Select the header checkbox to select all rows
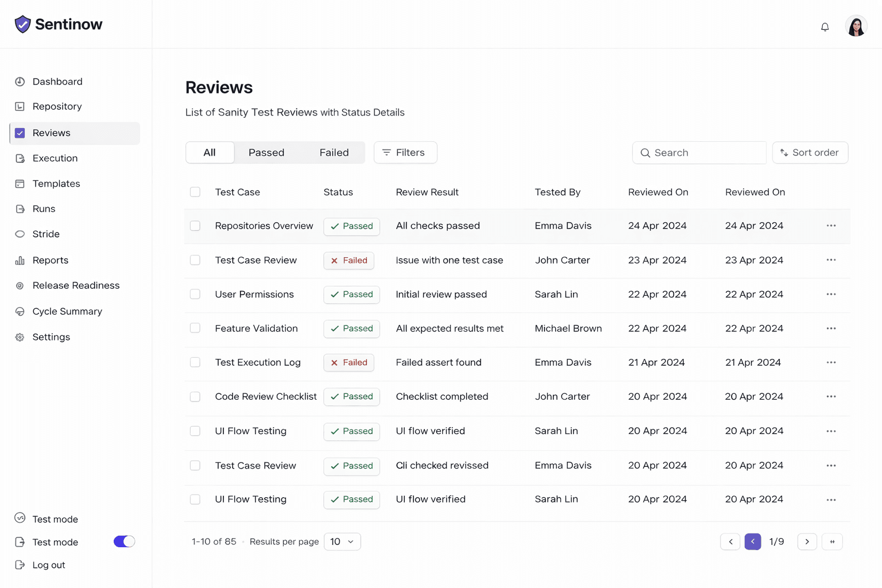Image resolution: width=882 pixels, height=588 pixels. [195, 192]
